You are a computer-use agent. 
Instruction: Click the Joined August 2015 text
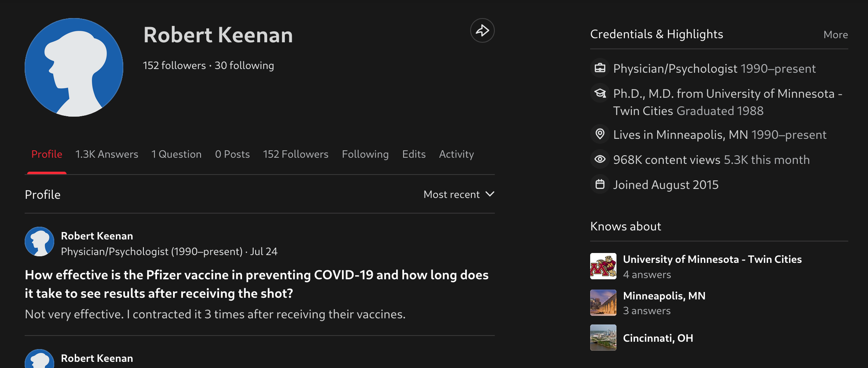click(x=666, y=185)
